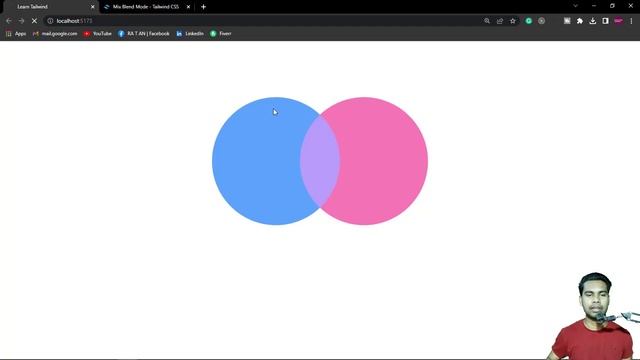The height and width of the screenshot is (360, 640).
Task: Open the LinkedIn bookmark
Action: (x=190, y=34)
